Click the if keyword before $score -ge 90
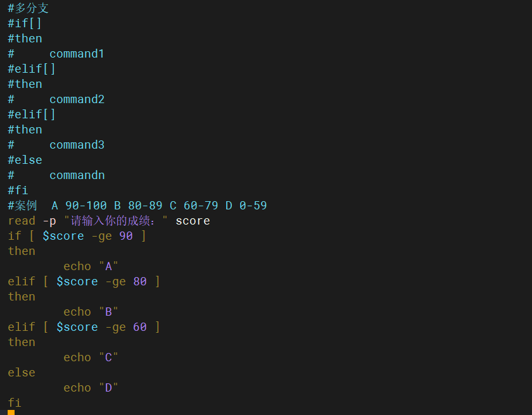 click(x=14, y=236)
